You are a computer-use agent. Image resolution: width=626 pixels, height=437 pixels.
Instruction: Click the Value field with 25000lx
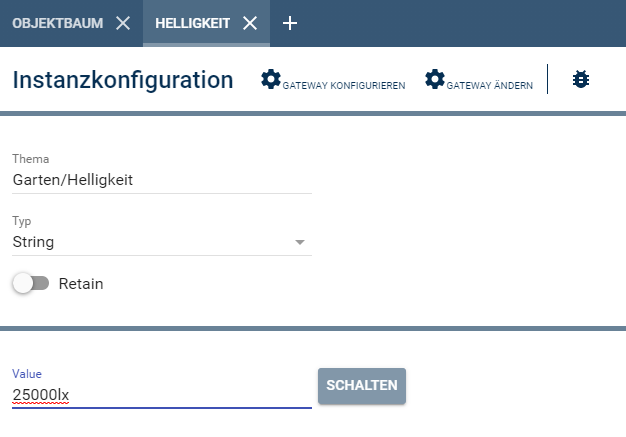point(162,394)
